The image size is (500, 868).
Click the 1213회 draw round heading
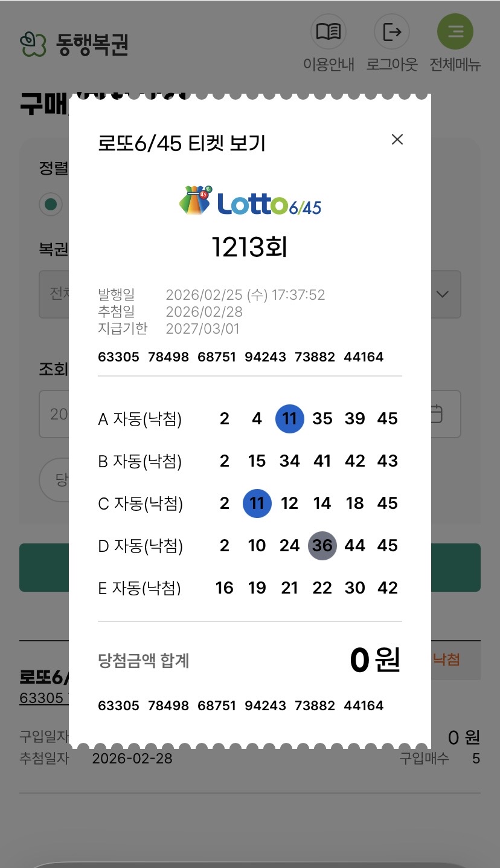(250, 247)
